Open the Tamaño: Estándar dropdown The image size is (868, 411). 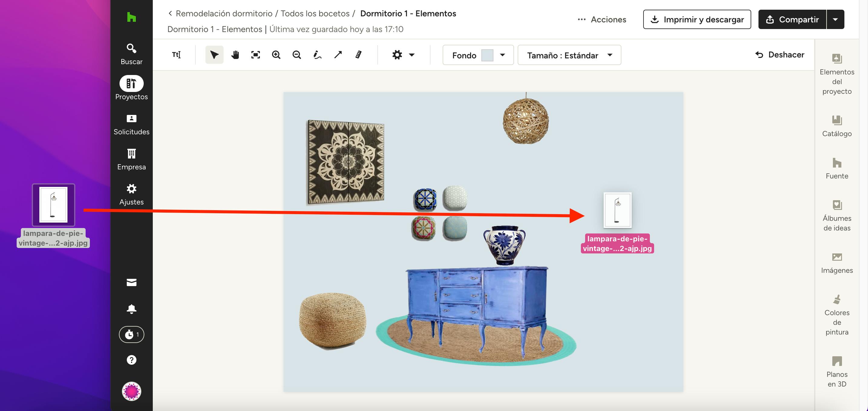tap(569, 55)
